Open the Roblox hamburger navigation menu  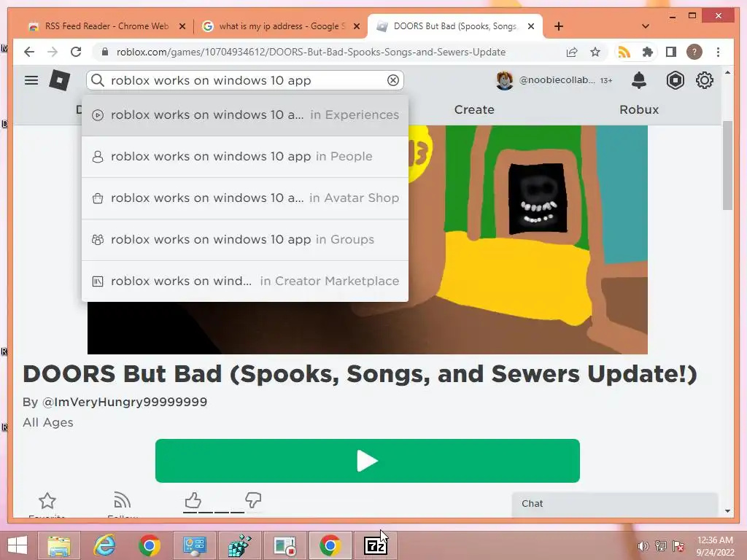pos(31,80)
